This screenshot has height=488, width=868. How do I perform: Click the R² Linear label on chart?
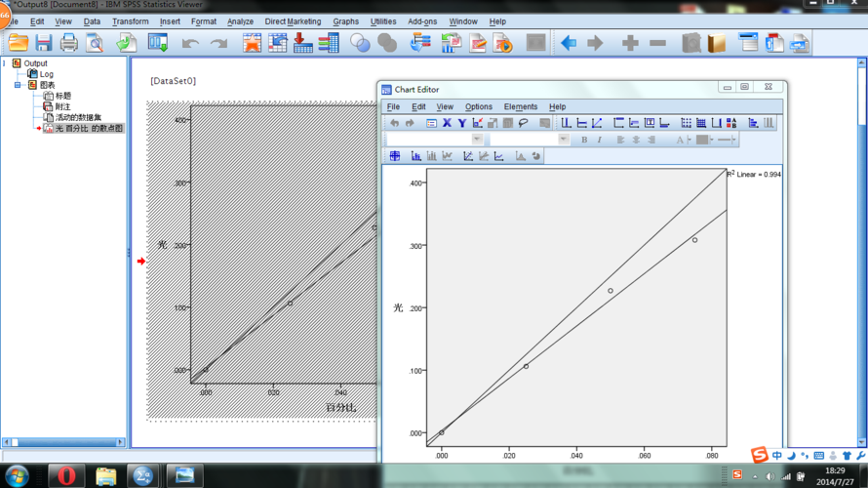click(756, 174)
